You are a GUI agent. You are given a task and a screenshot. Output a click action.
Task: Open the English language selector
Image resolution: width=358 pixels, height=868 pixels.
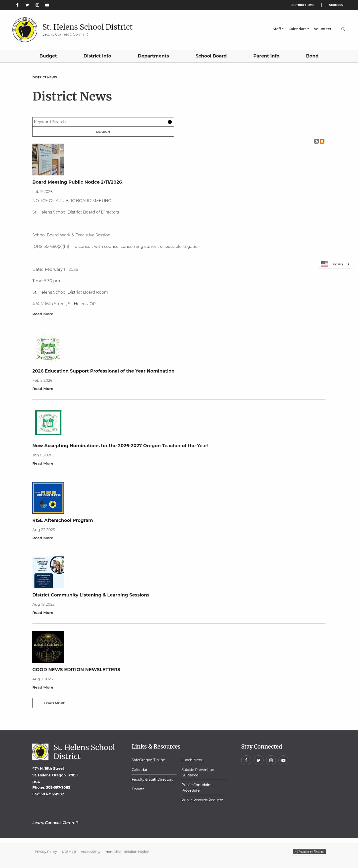click(335, 264)
